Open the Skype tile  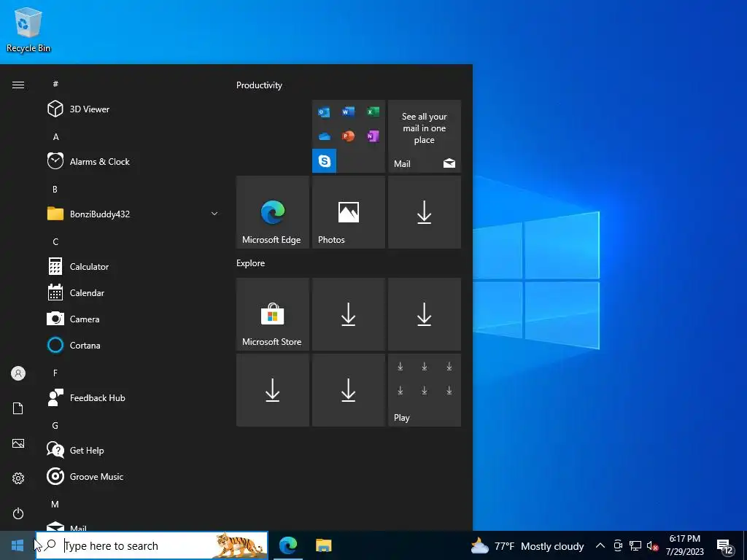coord(324,161)
